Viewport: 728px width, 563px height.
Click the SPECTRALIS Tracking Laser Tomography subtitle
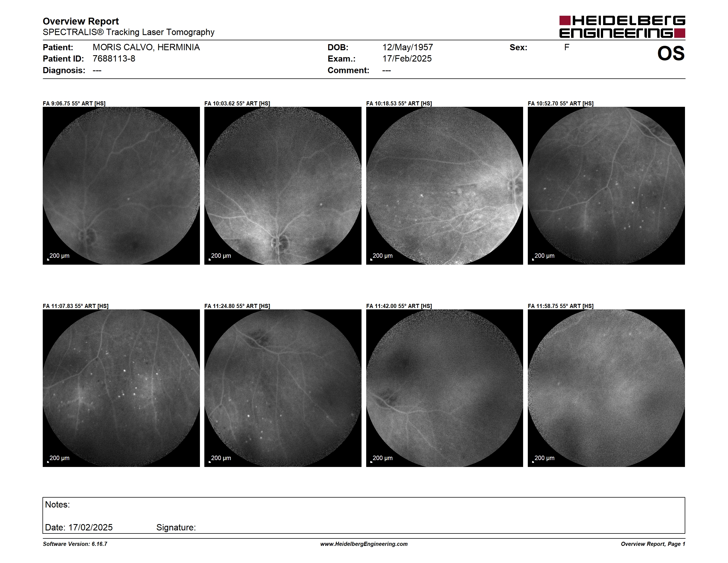pos(128,32)
